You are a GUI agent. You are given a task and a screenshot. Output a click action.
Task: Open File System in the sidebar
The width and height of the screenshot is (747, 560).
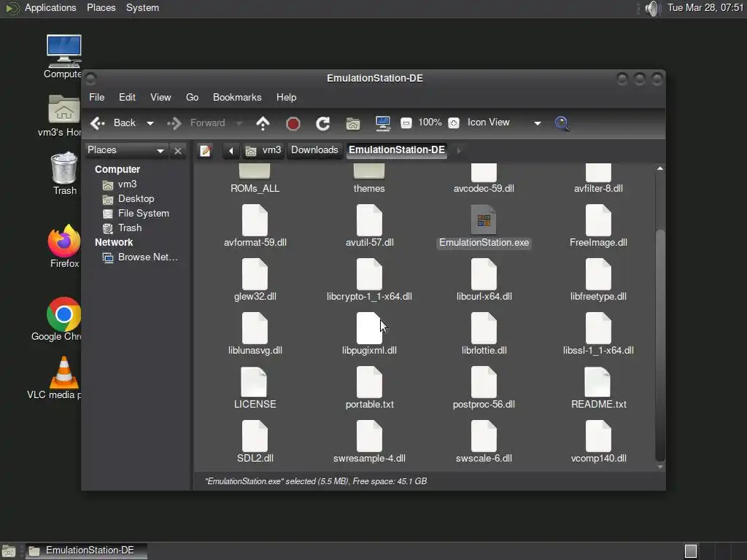click(144, 214)
